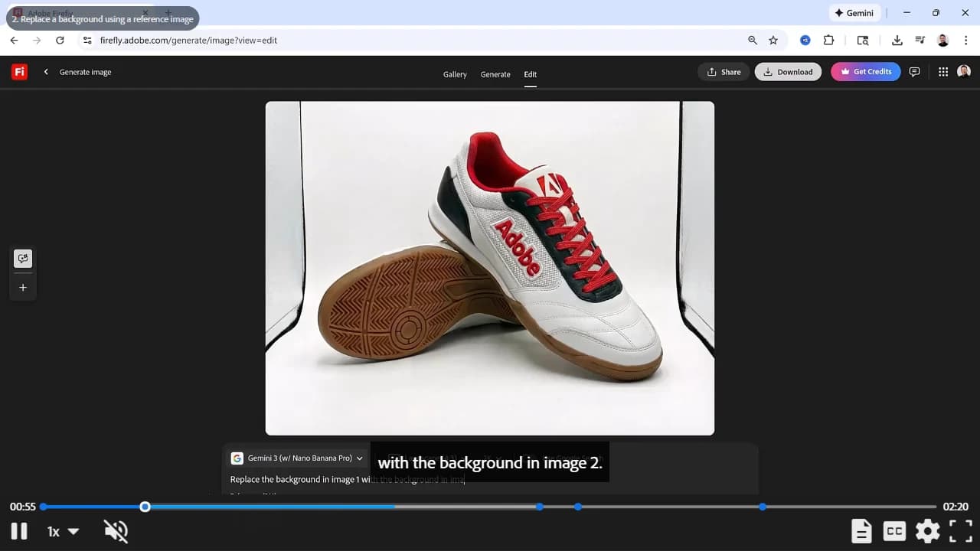Open Chrome's three-dot menu
Screen dimensions: 980x551
(966, 41)
